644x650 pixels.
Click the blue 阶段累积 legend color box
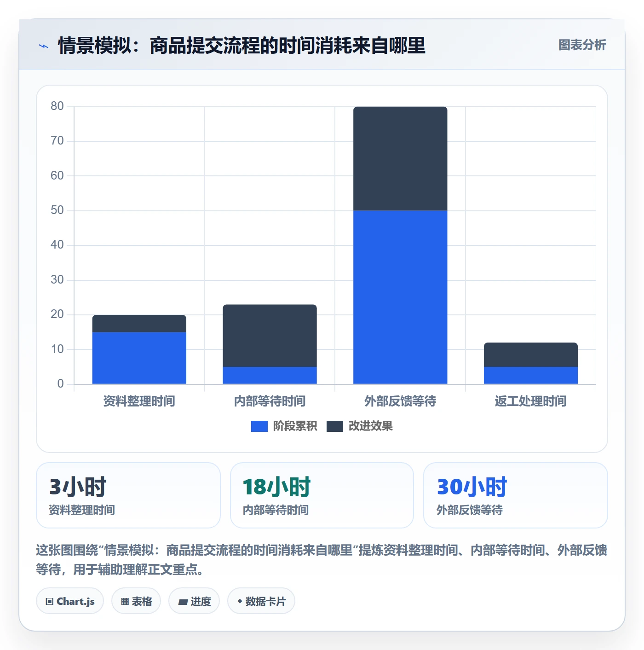[259, 426]
